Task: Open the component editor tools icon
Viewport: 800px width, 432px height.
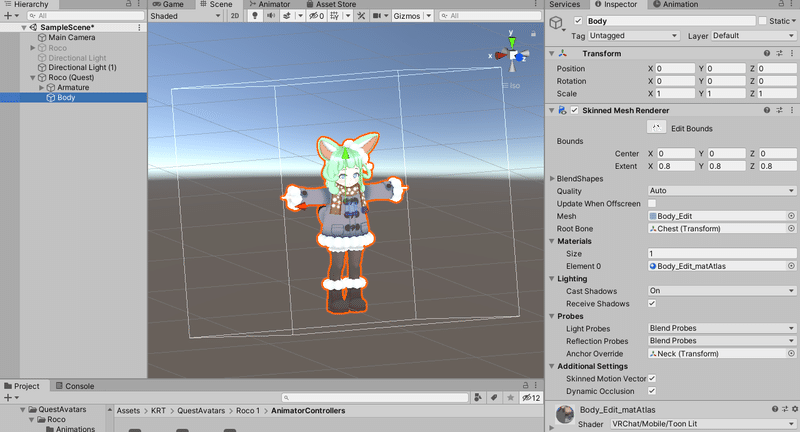Action: point(361,16)
